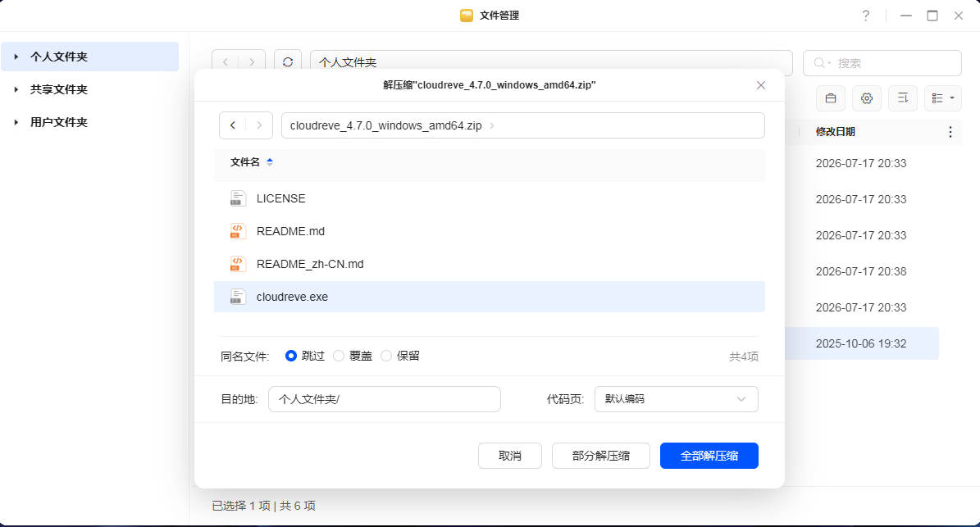Image resolution: width=980 pixels, height=527 pixels.
Task: Click the README.md file icon
Action: tap(238, 231)
